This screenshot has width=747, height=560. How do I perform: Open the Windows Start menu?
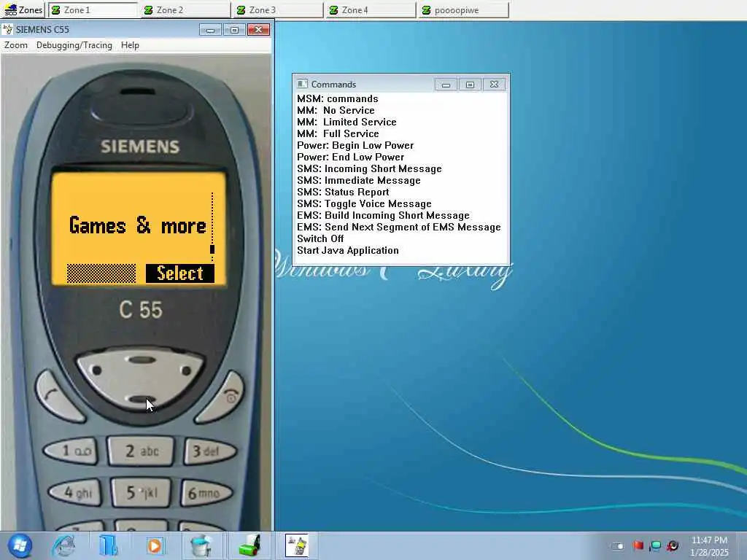tap(20, 545)
